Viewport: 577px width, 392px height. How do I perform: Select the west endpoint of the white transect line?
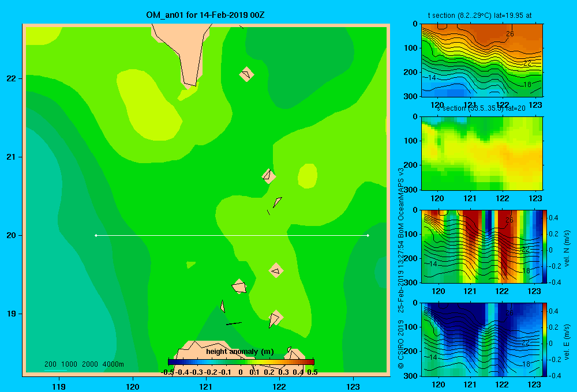(x=96, y=235)
